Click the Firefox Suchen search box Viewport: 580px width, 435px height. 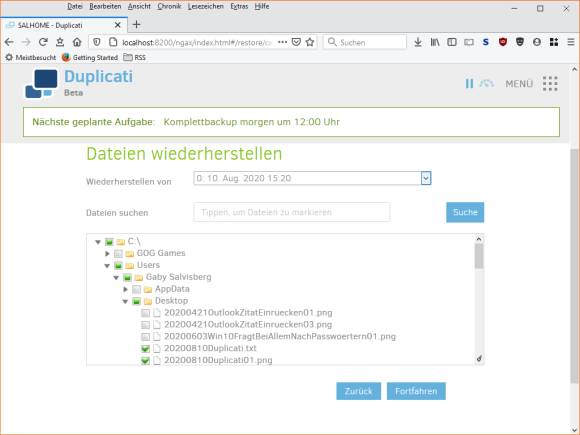tap(365, 42)
